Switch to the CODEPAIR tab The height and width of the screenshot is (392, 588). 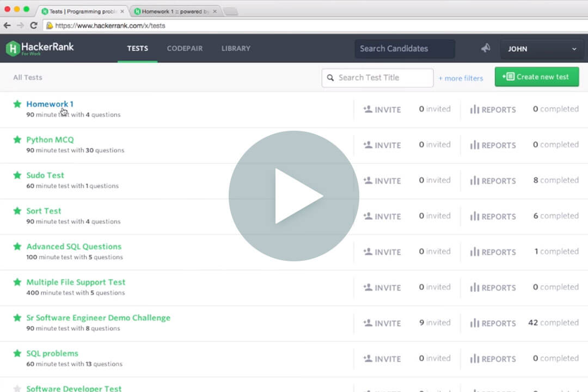point(185,48)
